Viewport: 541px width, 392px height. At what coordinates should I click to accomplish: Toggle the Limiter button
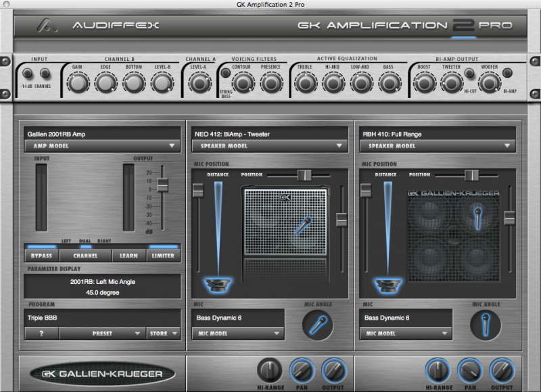(163, 256)
